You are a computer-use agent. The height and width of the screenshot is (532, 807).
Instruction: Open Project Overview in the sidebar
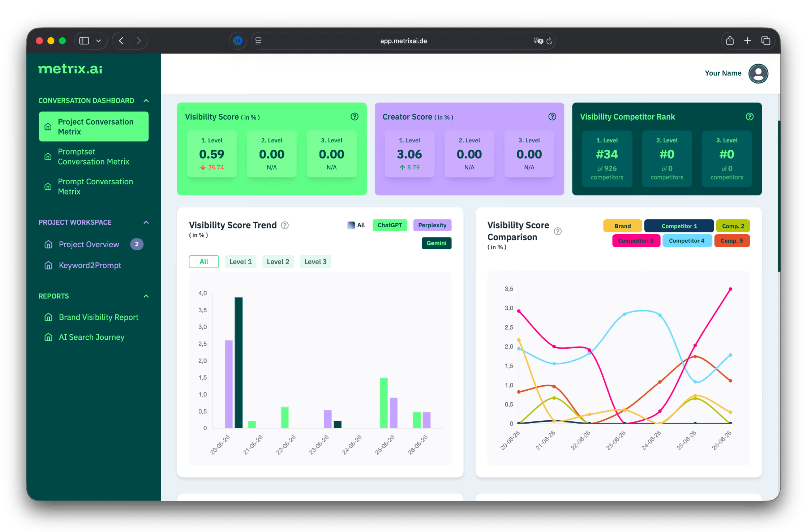click(x=89, y=244)
